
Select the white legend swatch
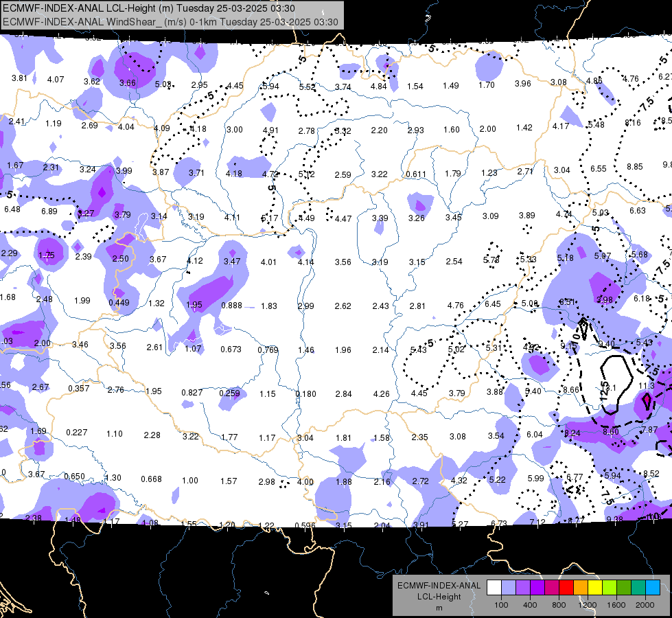[x=494, y=588]
